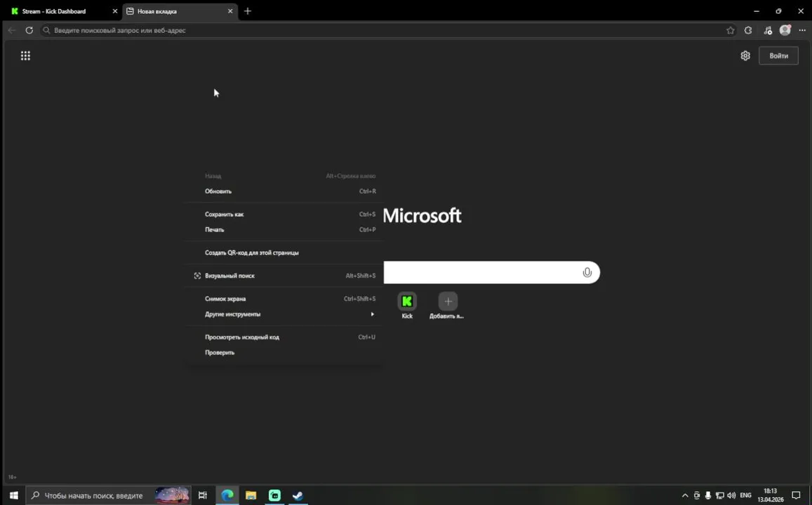Expand Другие инструменты submenu

[x=284, y=314]
